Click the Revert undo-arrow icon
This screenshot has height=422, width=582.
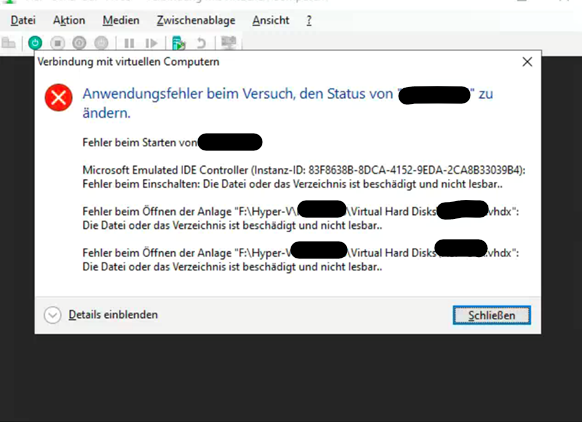(x=201, y=43)
